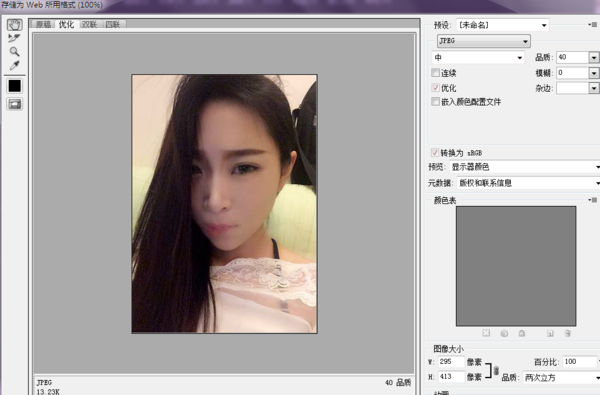Click the photo preview image
The width and height of the screenshot is (600, 395).
(x=225, y=204)
